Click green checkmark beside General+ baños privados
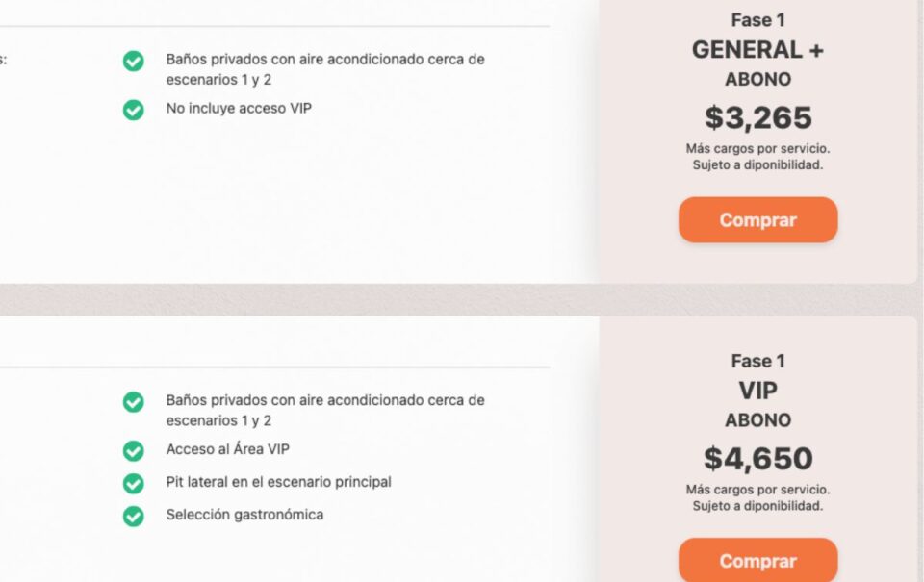This screenshot has width=924, height=582. tap(133, 61)
